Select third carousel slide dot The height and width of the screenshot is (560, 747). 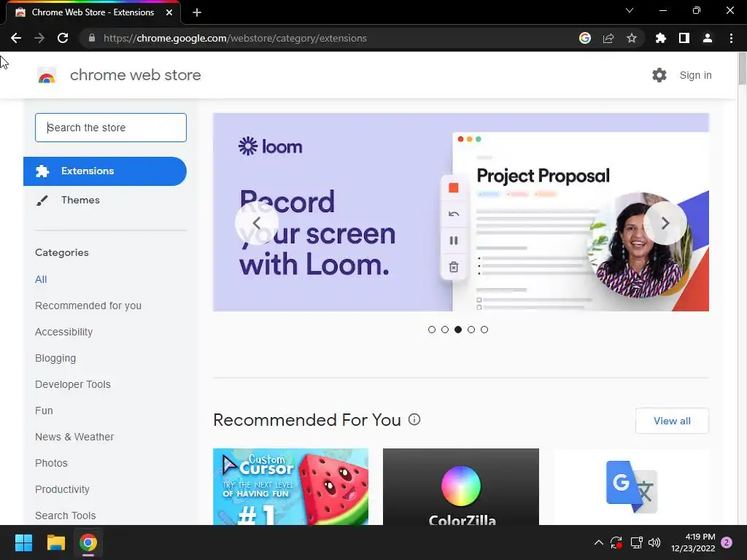[458, 330]
